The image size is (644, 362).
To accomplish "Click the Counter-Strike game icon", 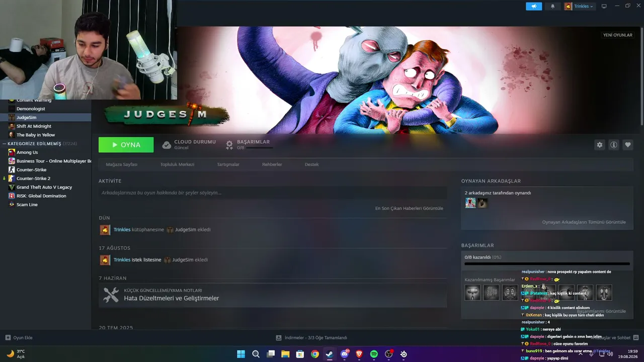I will (12, 170).
